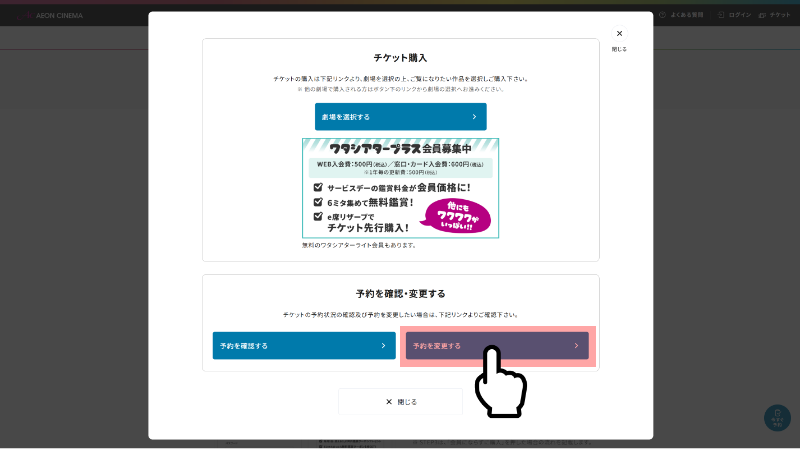Click the chevron arrow on 予約を変更する
The image size is (800, 449).
[577, 345]
